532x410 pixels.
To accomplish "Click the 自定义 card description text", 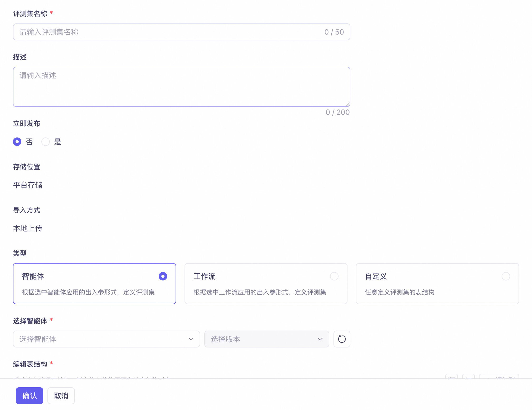I will [x=399, y=292].
